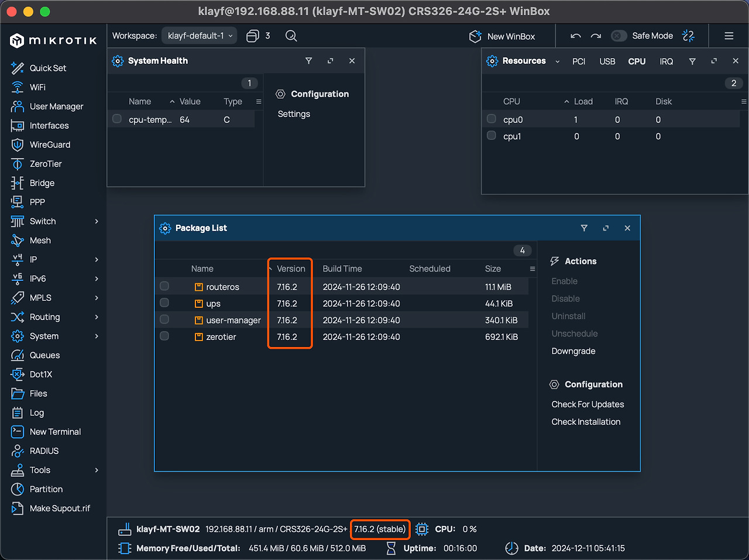Click the hostname klayf-MT-SW02 in status bar
Viewport: 749px width, 560px height.
pos(168,529)
